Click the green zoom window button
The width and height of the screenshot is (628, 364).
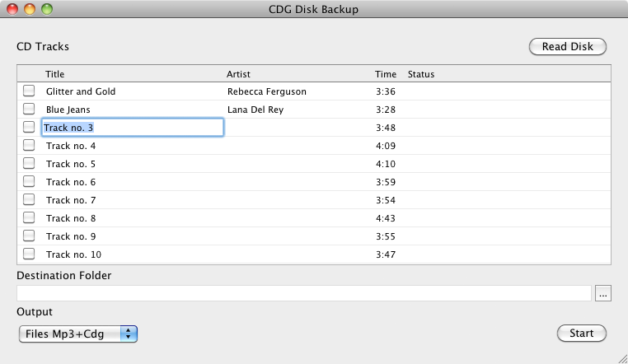click(x=46, y=9)
